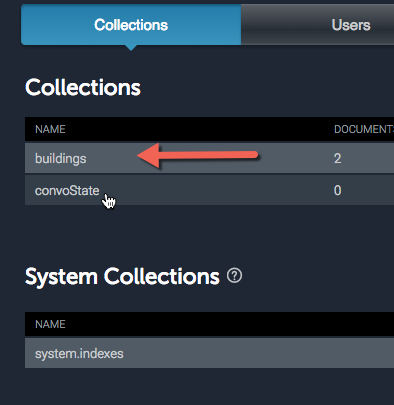Screen dimensions: 394x405
Task: Click the DOCUMENTS column header
Action: pyautogui.click(x=364, y=129)
